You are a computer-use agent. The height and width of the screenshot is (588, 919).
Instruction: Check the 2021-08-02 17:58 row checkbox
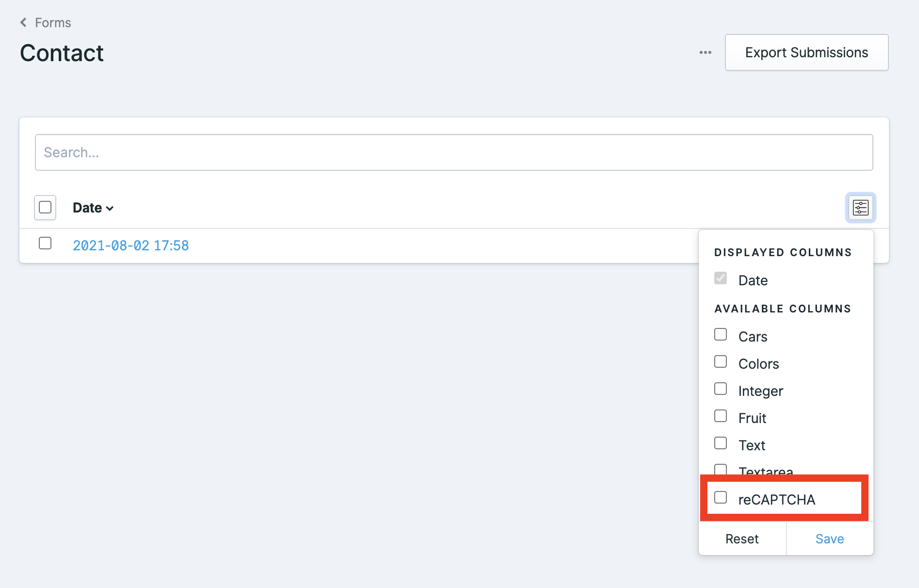[x=45, y=243]
